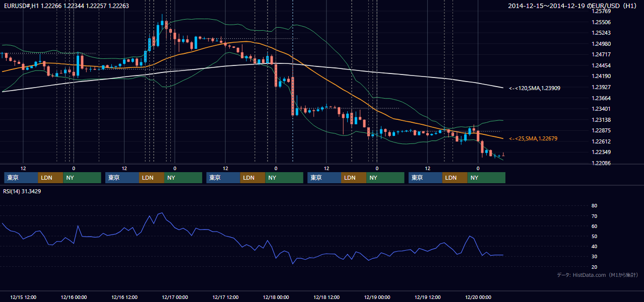The width and height of the screenshot is (644, 302).
Task: Click price axis label 1.22875
Action: [x=601, y=130]
